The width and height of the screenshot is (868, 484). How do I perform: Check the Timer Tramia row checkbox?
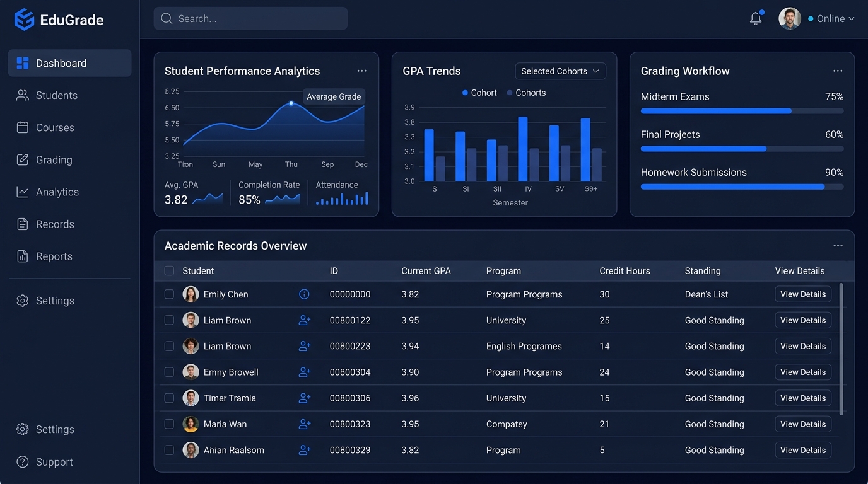coord(169,398)
